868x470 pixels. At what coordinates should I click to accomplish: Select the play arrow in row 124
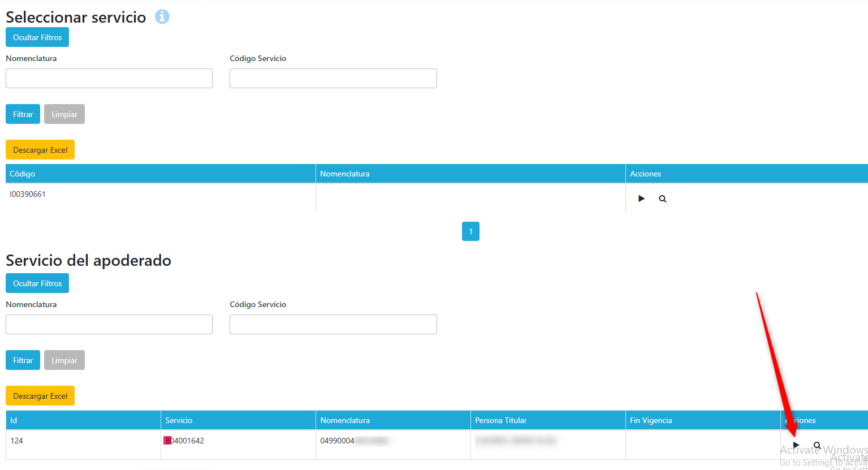tap(796, 445)
